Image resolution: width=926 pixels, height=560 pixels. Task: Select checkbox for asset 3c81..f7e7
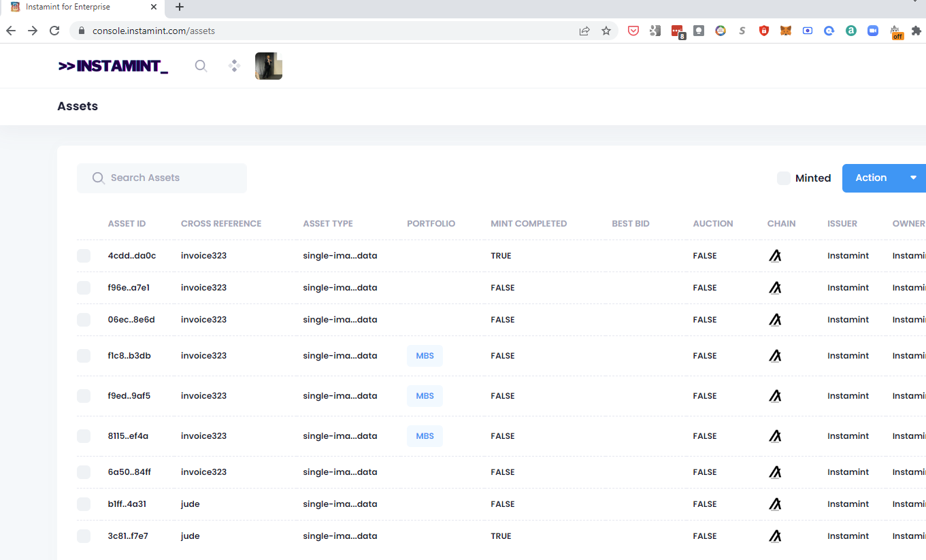84,536
